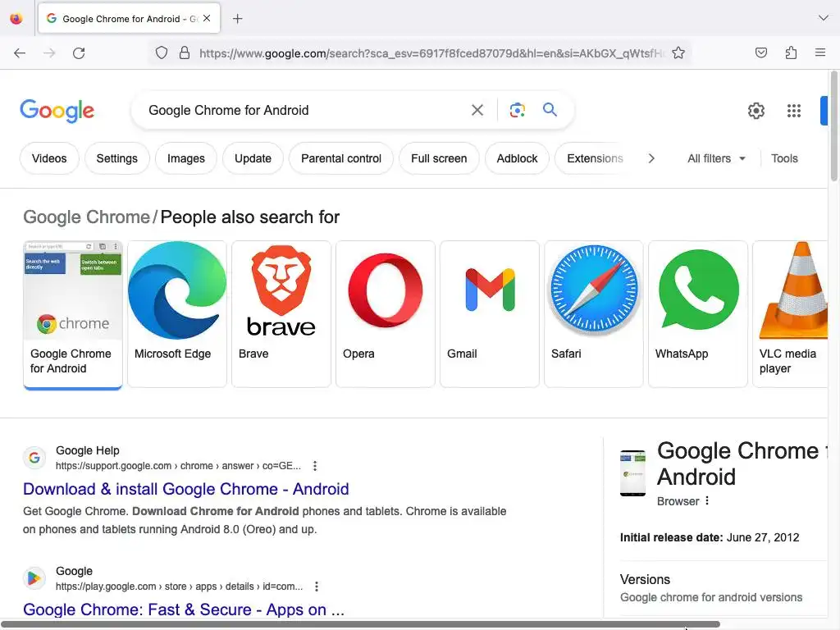Click the address bar URL

(x=431, y=53)
